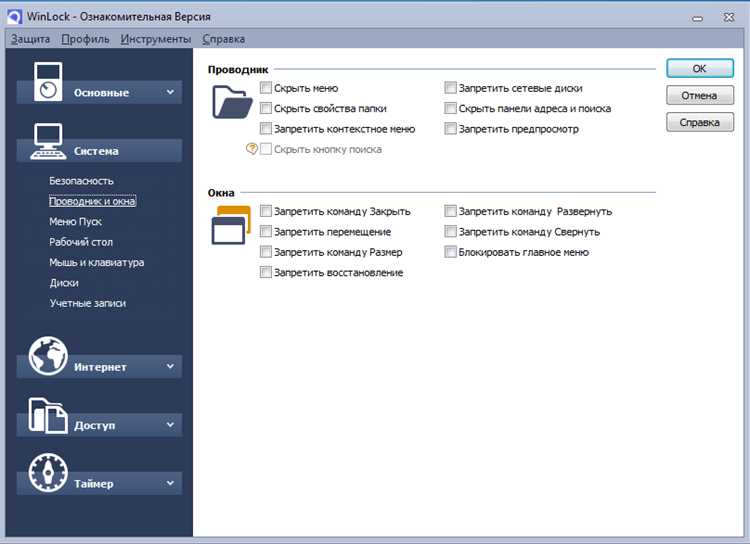Click the Справка help button

pos(700,122)
